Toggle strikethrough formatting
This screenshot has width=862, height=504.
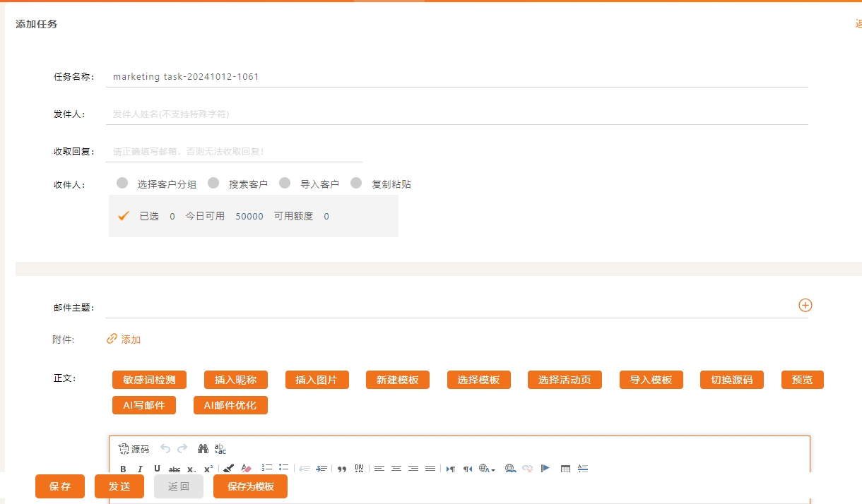175,469
